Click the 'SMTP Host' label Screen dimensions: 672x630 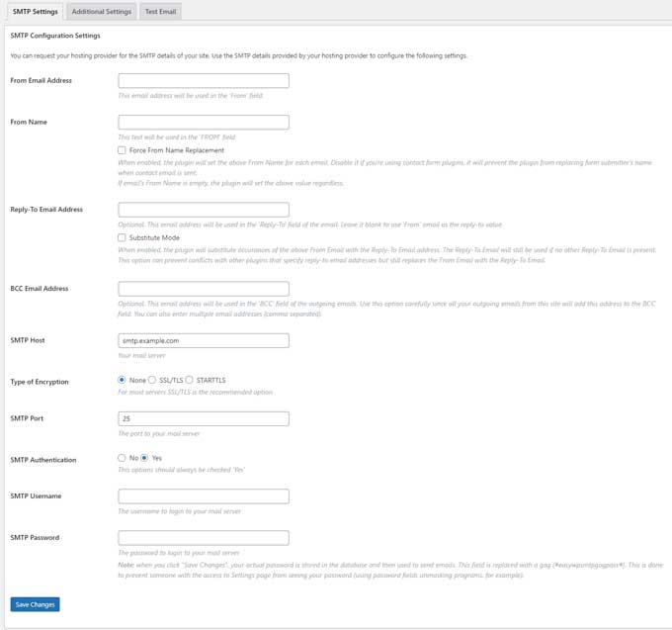point(28,340)
